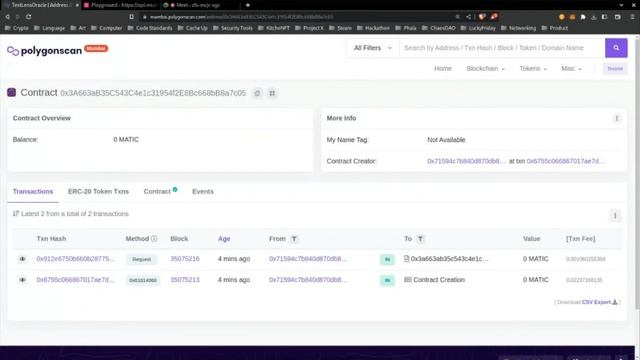Click the Request method badge
Image resolution: width=640 pixels, height=360 pixels.
142,259
